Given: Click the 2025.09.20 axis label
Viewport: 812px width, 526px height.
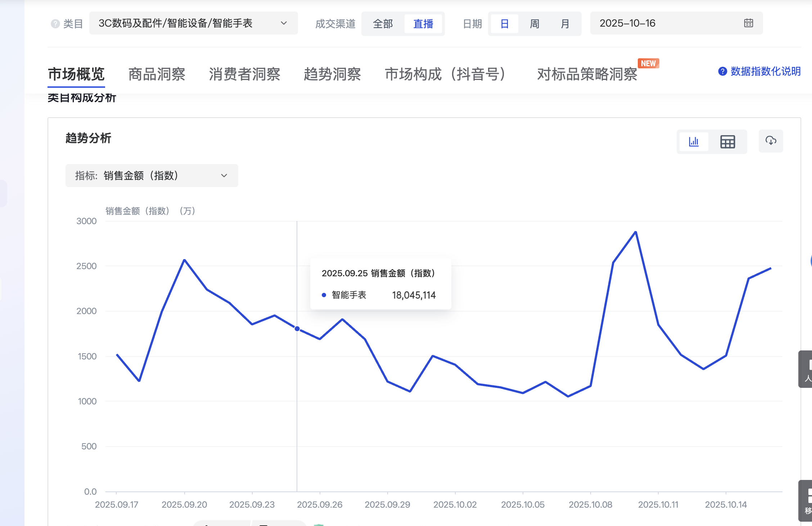Looking at the screenshot, I should pyautogui.click(x=184, y=504).
